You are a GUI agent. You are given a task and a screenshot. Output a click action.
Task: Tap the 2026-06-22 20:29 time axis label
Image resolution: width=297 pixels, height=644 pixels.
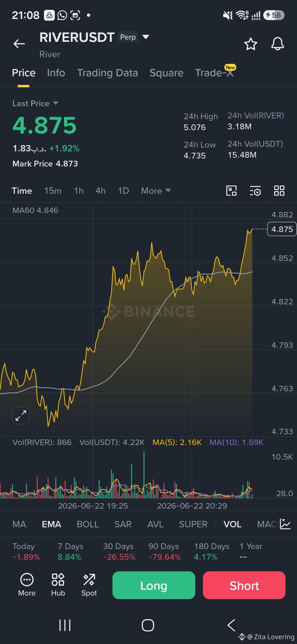click(x=192, y=506)
